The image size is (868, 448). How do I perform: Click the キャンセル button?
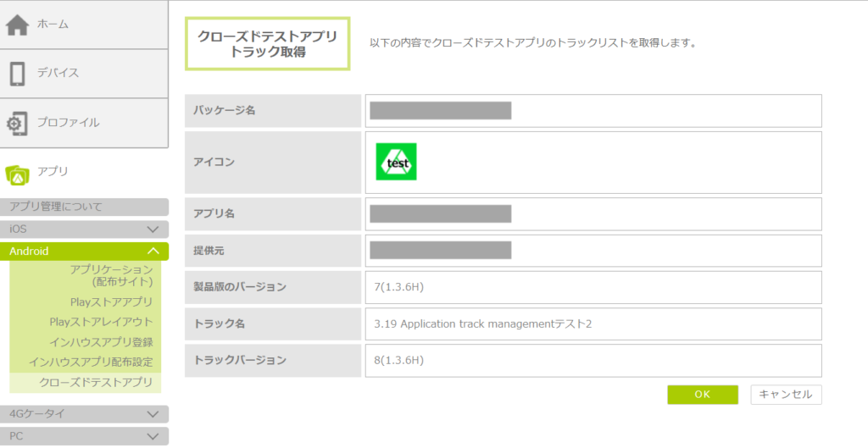coord(786,395)
